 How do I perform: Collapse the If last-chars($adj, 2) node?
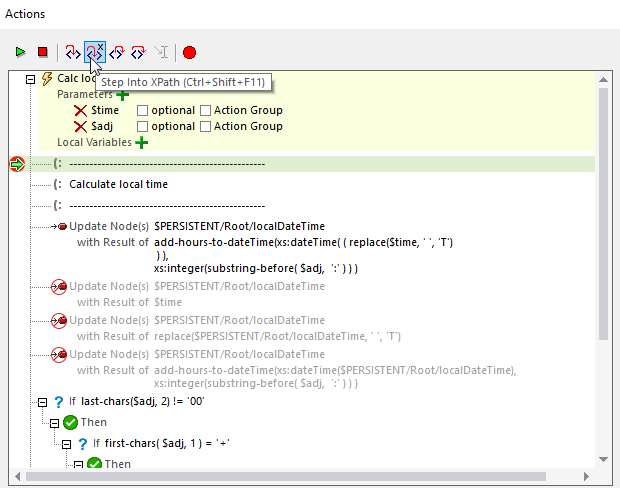[x=42, y=402]
